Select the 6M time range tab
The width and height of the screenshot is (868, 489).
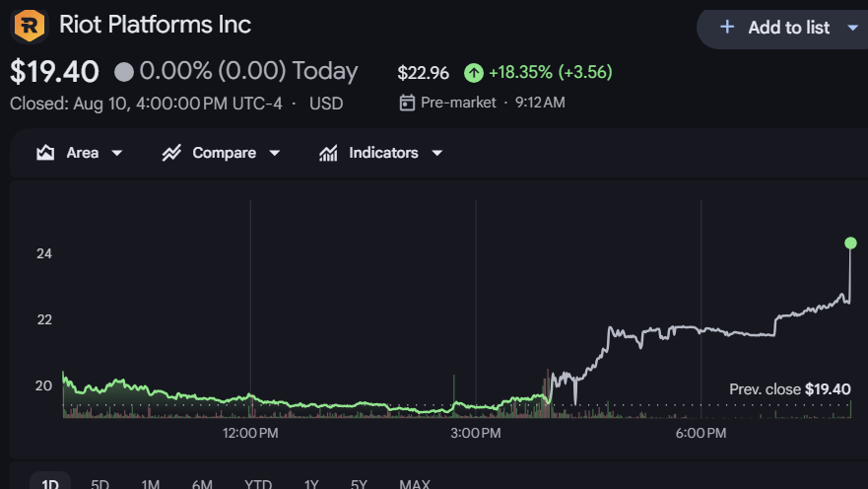[202, 483]
